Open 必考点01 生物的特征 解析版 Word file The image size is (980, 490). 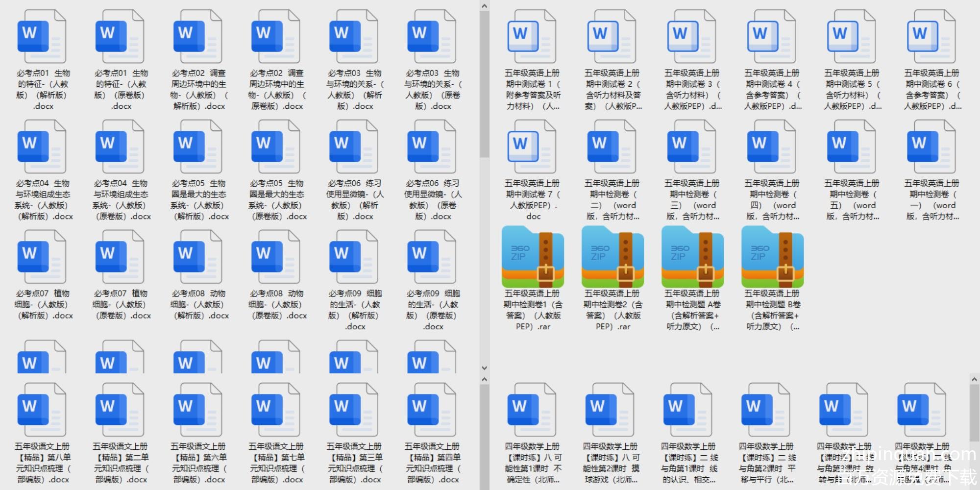click(x=43, y=37)
